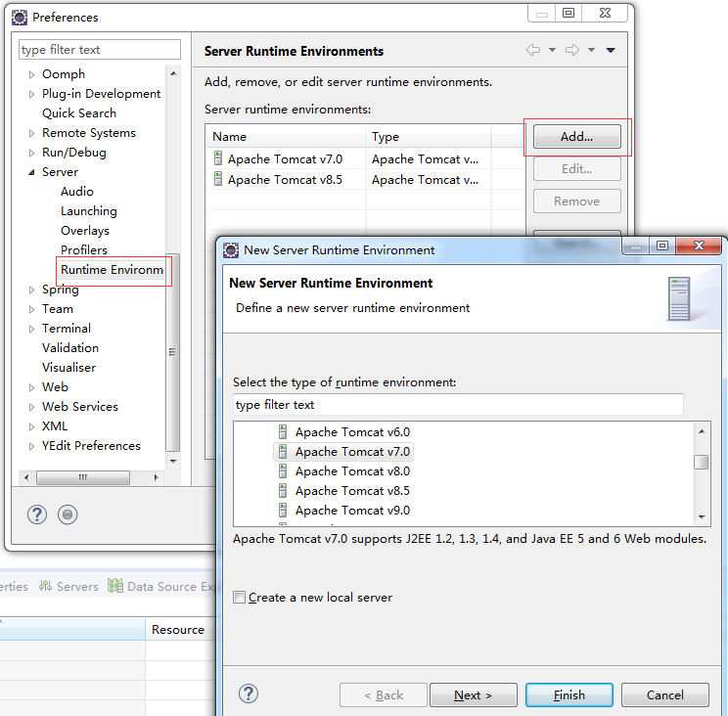Click the Tomcat v9.0 icon in type list
The image size is (728, 716).
[x=282, y=510]
